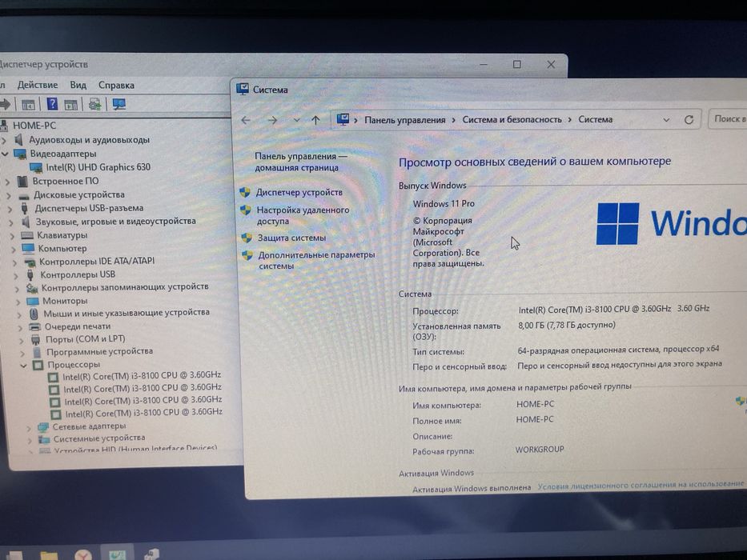The width and height of the screenshot is (747, 560).
Task: Open the Справка menu
Action: 116,86
